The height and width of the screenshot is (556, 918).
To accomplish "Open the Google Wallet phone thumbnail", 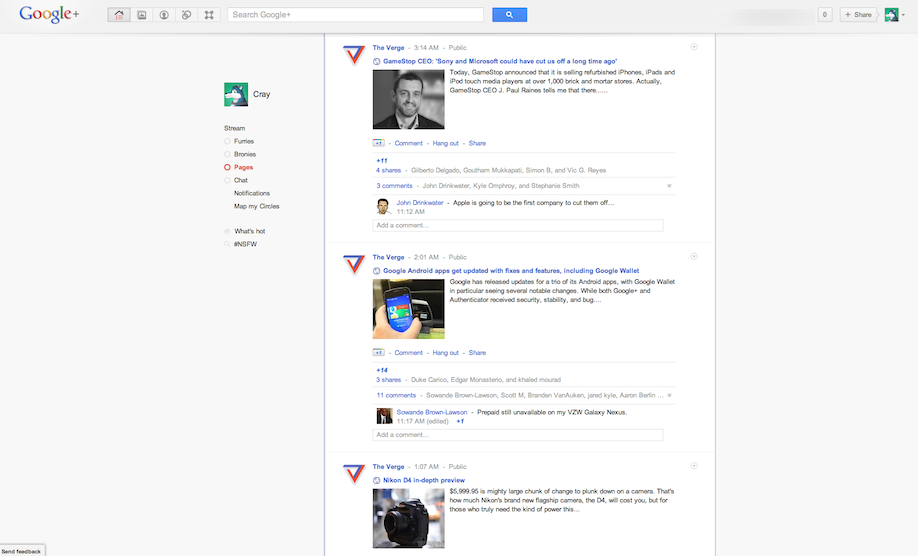I will click(x=409, y=309).
